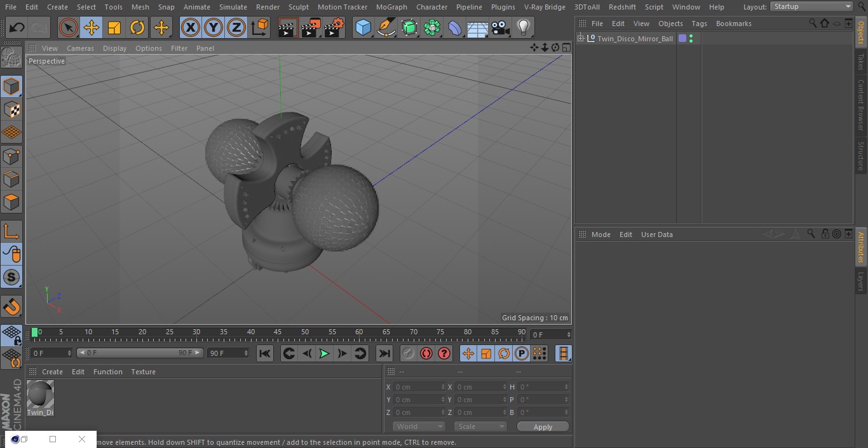This screenshot has height=448, width=868.
Task: Switch to Points mode
Action: (x=11, y=156)
